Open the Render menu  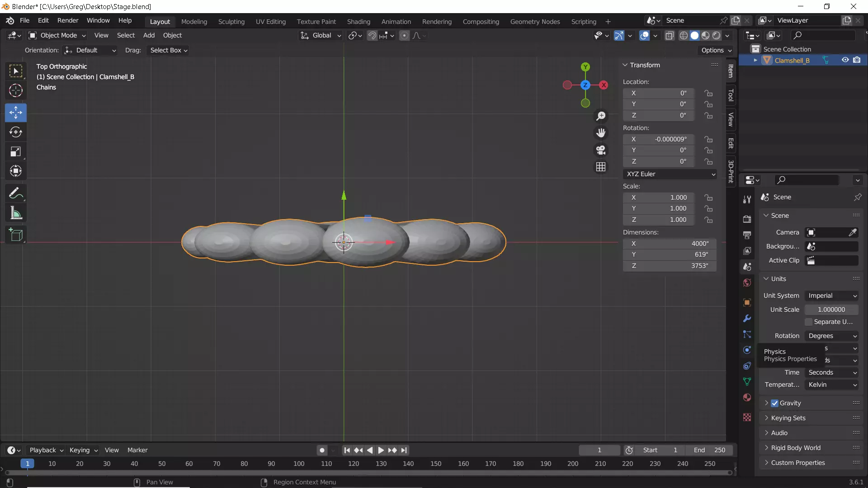tap(68, 21)
